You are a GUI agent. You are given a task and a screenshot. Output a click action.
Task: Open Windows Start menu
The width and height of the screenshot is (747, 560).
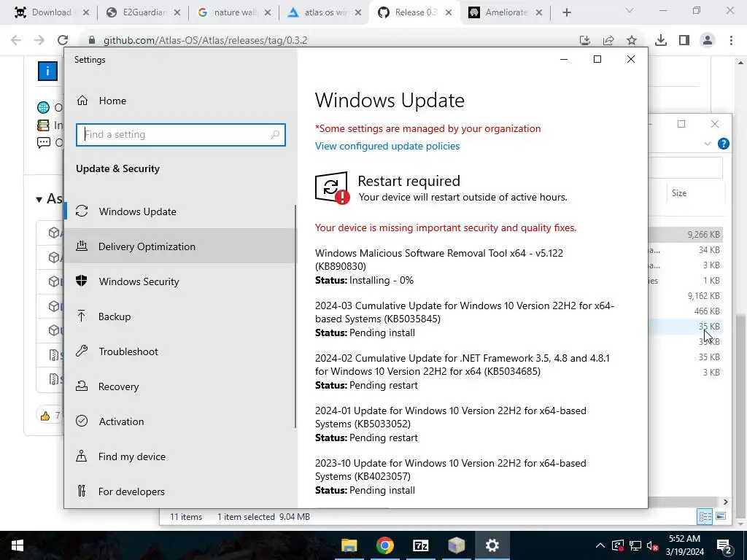(18, 545)
